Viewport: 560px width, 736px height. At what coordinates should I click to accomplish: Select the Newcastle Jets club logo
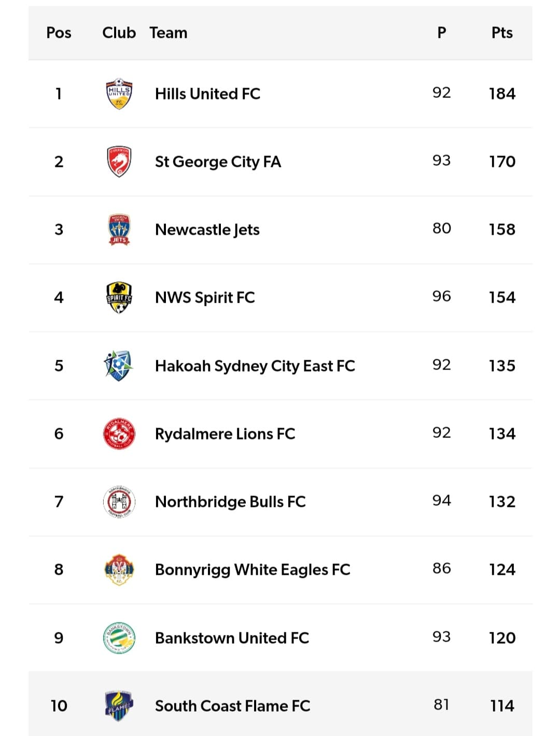click(119, 230)
